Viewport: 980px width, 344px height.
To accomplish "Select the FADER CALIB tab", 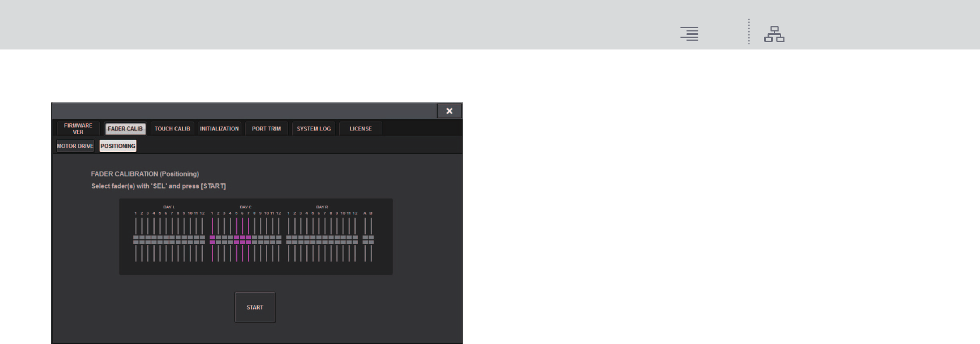I will (125, 129).
